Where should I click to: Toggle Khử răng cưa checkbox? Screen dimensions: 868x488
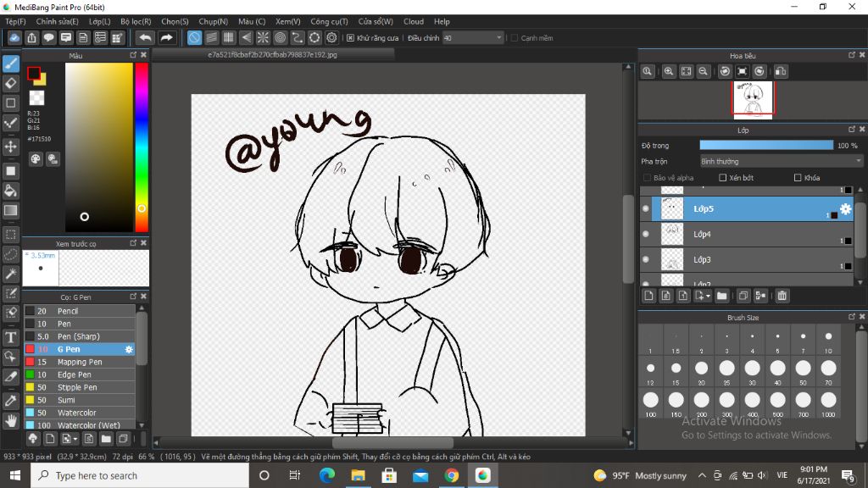[350, 38]
